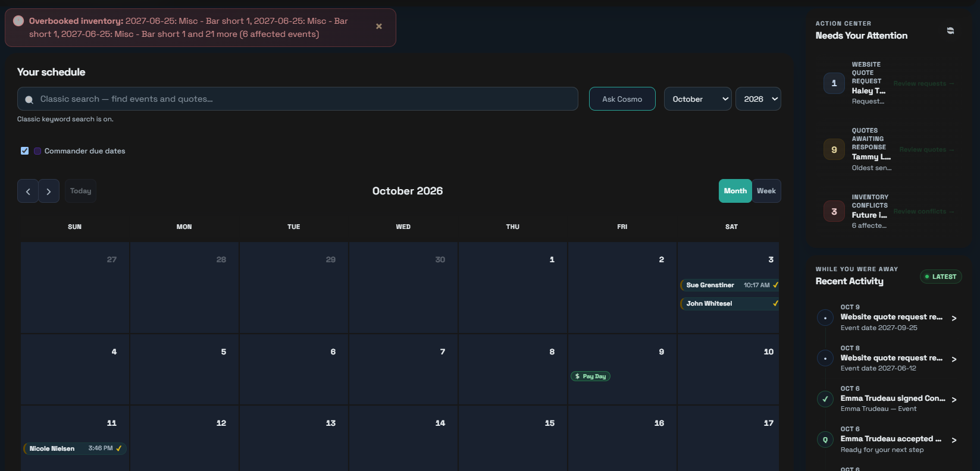
Task: Expand Emma Trudeau signed Contract activity
Action: pos(954,400)
